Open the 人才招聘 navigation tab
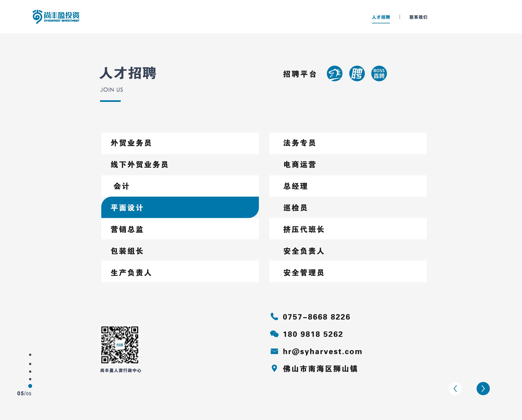The width and height of the screenshot is (522, 420). pyautogui.click(x=381, y=17)
